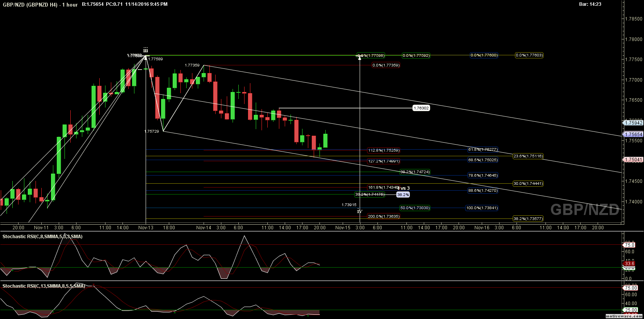
Task: Select the 1.75729 swing low price label
Action: 152,131
